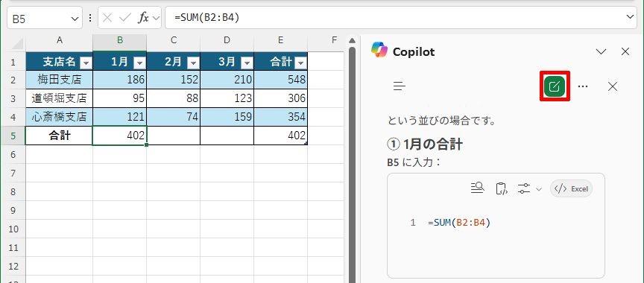Click into the formula bar
The image size is (644, 283).
(x=394, y=18)
